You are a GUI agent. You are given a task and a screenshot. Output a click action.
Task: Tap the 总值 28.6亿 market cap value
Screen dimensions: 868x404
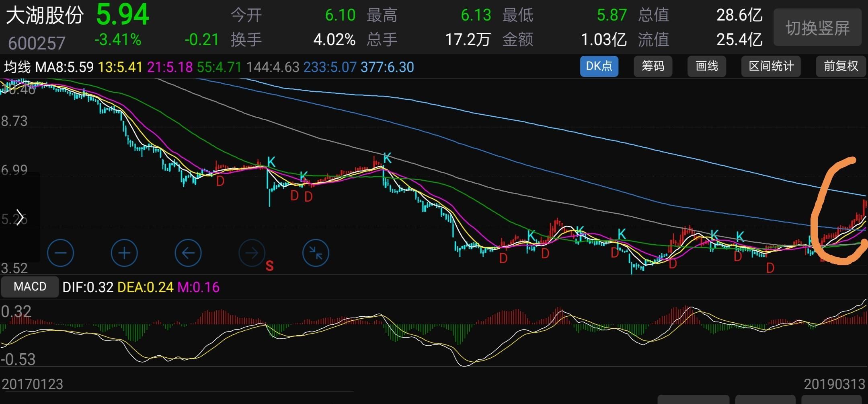[x=739, y=15]
